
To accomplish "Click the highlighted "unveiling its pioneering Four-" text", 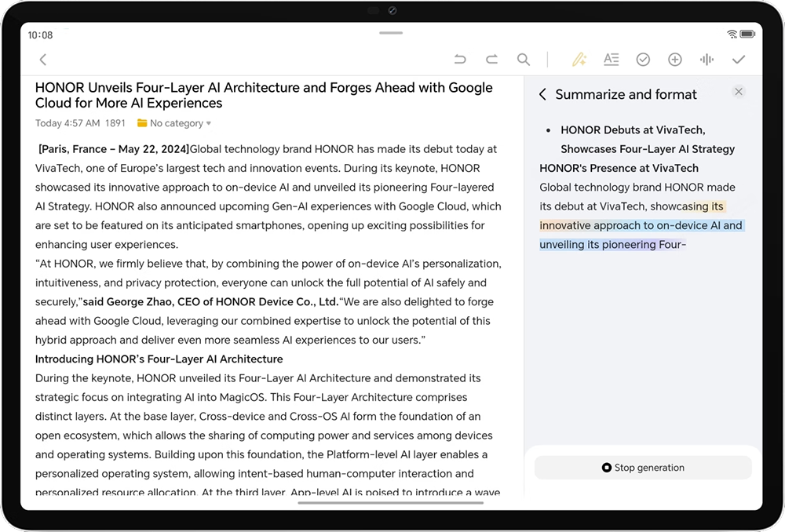I will 612,245.
